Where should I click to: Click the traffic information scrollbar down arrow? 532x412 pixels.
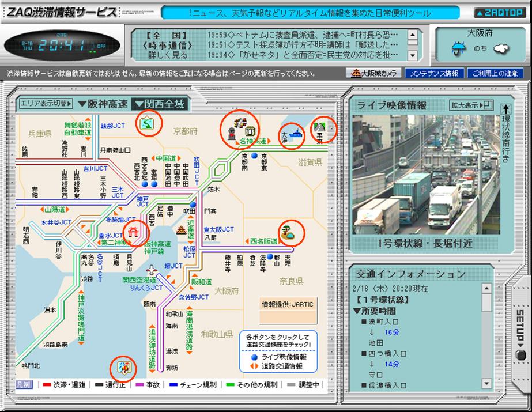(x=486, y=384)
